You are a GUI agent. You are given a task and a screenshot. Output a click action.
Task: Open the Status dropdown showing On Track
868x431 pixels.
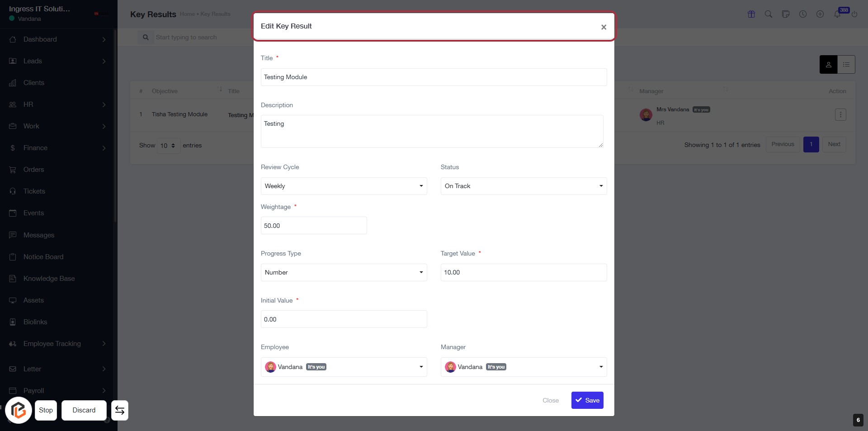tap(524, 186)
